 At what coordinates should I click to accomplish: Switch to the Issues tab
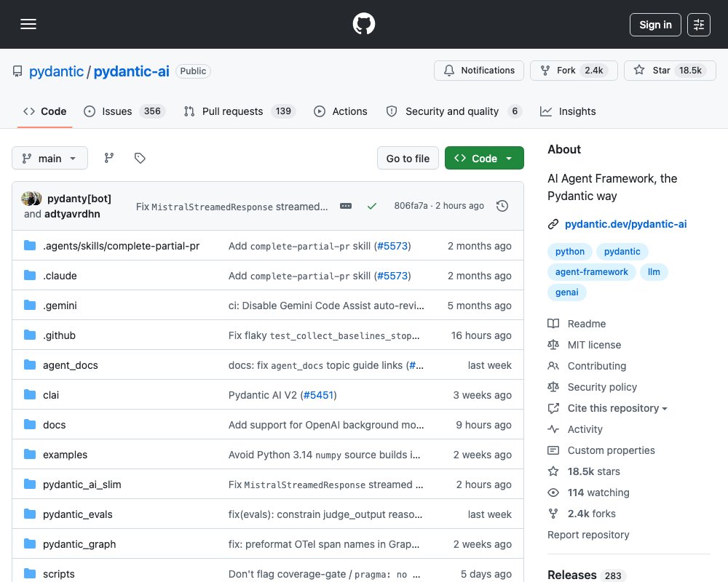124,111
